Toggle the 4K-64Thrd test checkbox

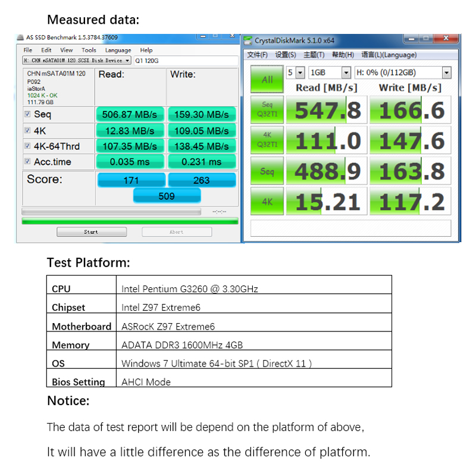[x=27, y=146]
